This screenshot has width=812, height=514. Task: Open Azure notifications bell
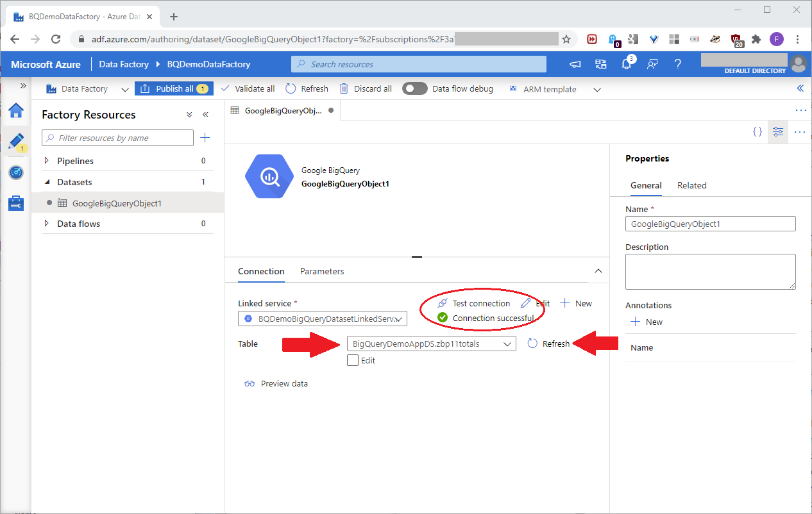pyautogui.click(x=627, y=63)
